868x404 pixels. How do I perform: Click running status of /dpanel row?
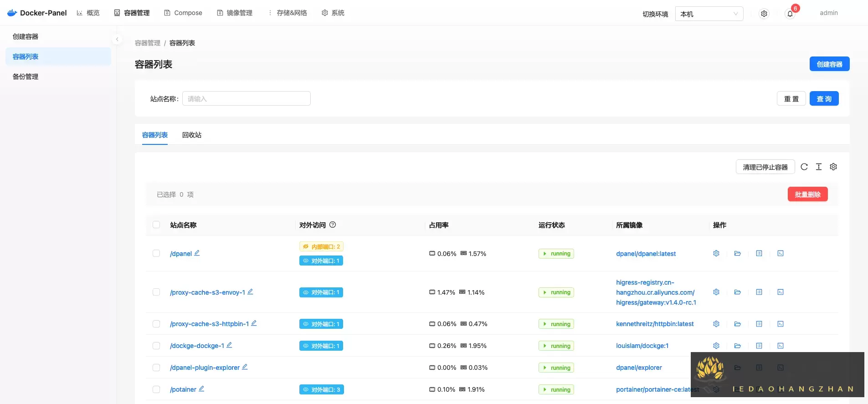[x=556, y=254]
